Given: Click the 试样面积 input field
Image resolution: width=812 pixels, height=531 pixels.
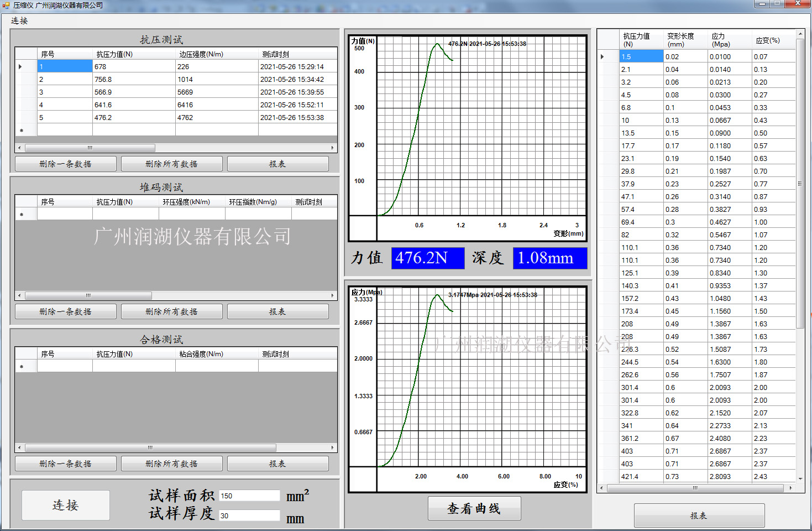Looking at the screenshot, I should point(249,496).
